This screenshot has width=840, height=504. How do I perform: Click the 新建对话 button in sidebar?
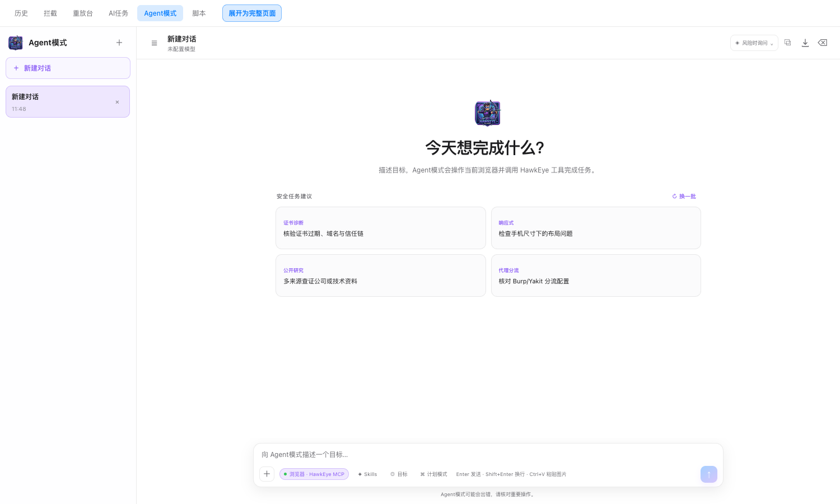coord(68,68)
